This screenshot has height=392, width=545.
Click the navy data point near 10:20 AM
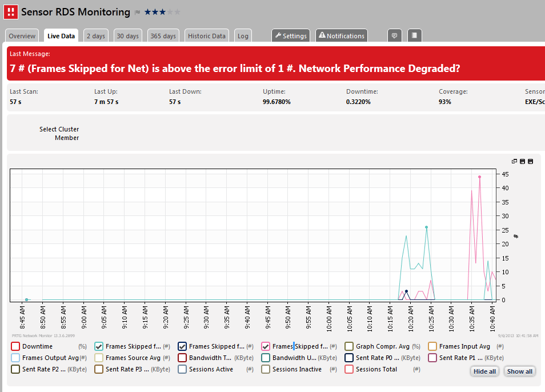point(406,291)
